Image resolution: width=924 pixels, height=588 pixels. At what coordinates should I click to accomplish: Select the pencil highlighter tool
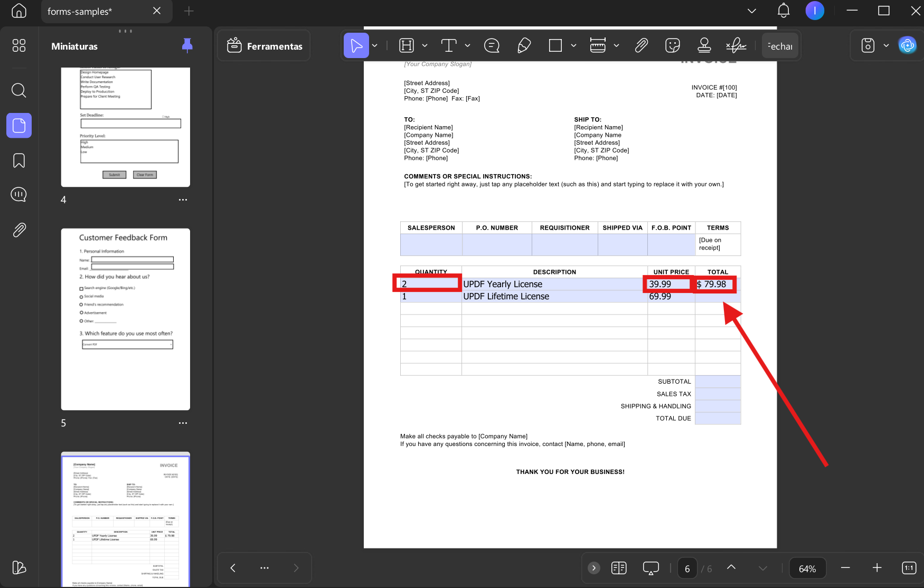524,46
